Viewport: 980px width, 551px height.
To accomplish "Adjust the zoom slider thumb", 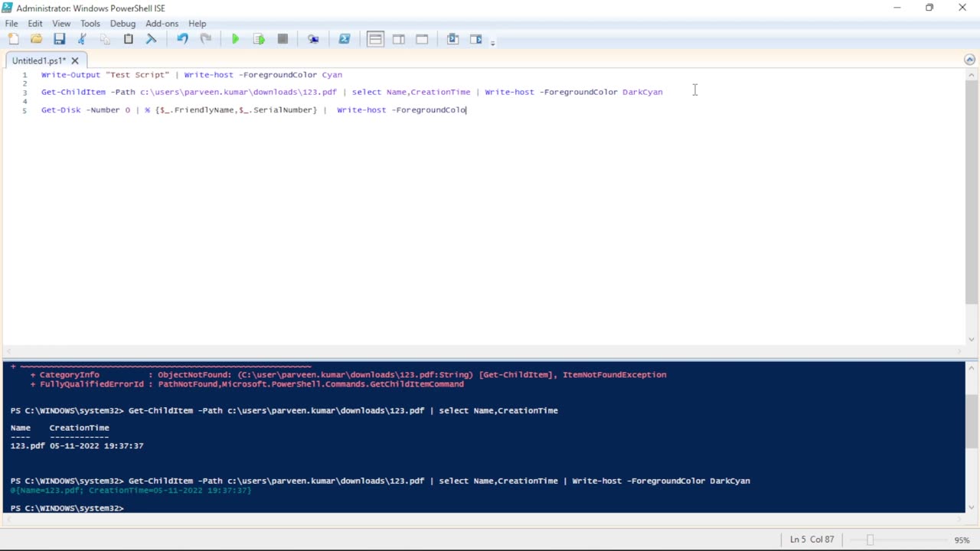I will point(870,540).
